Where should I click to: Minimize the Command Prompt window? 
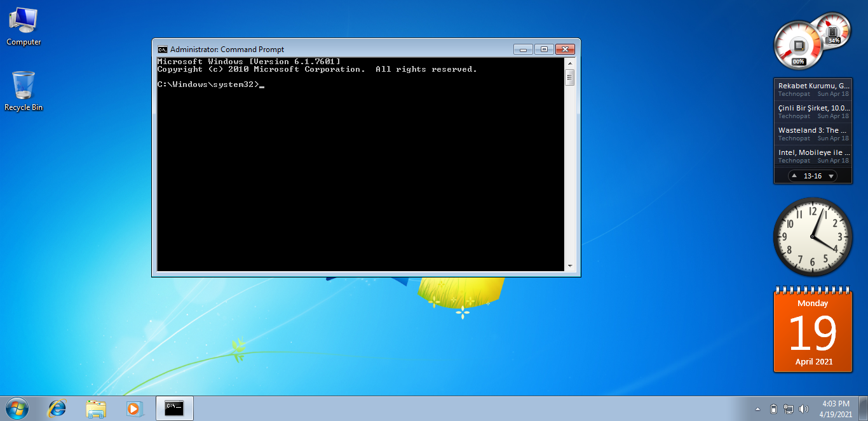click(x=524, y=49)
